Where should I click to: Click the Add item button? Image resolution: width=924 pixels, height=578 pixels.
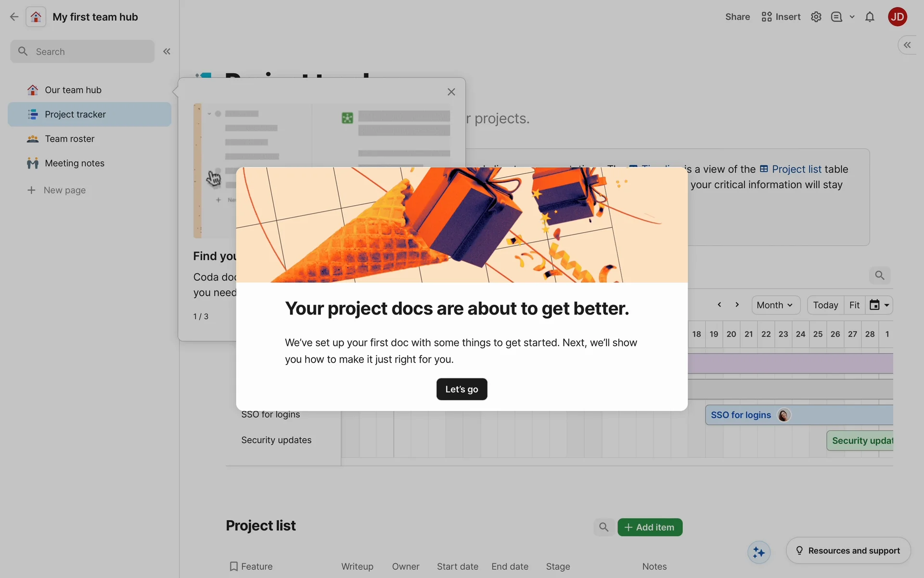[x=650, y=527]
